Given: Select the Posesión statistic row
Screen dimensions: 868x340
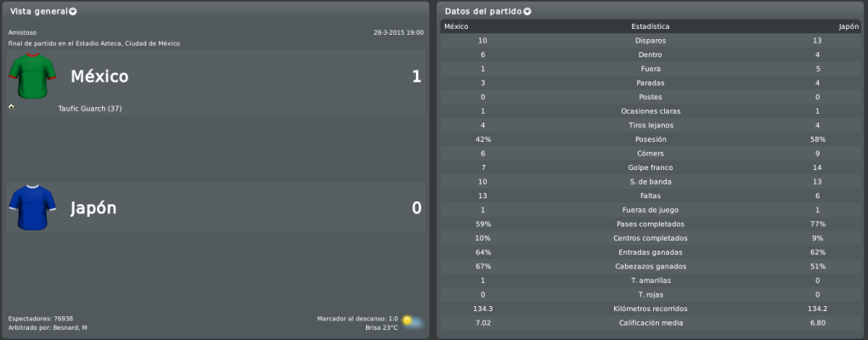Looking at the screenshot, I should pyautogui.click(x=651, y=139).
